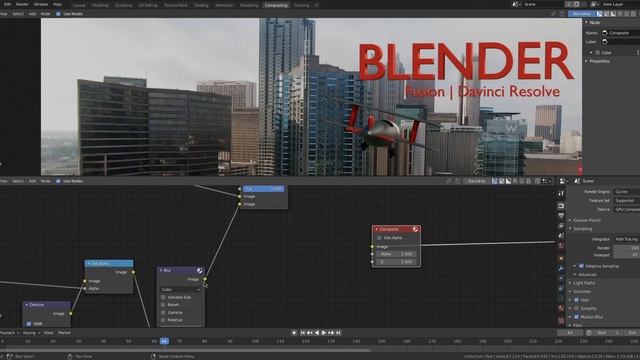Viewport: 640px width, 360px height.
Task: Open the Playback menu in timeline
Action: (9, 333)
